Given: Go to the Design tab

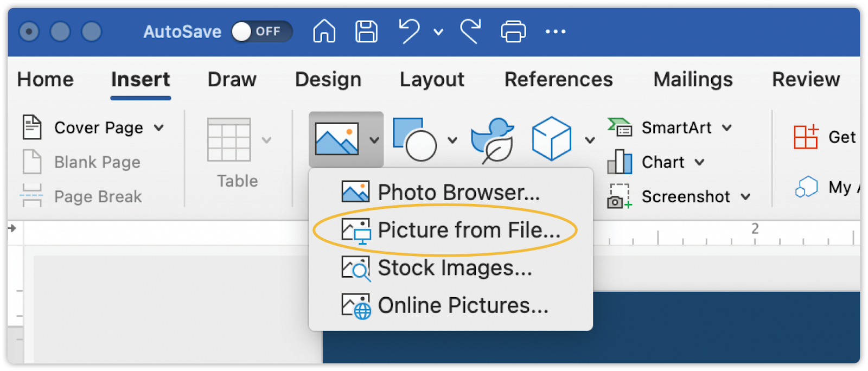Looking at the screenshot, I should tap(328, 80).
